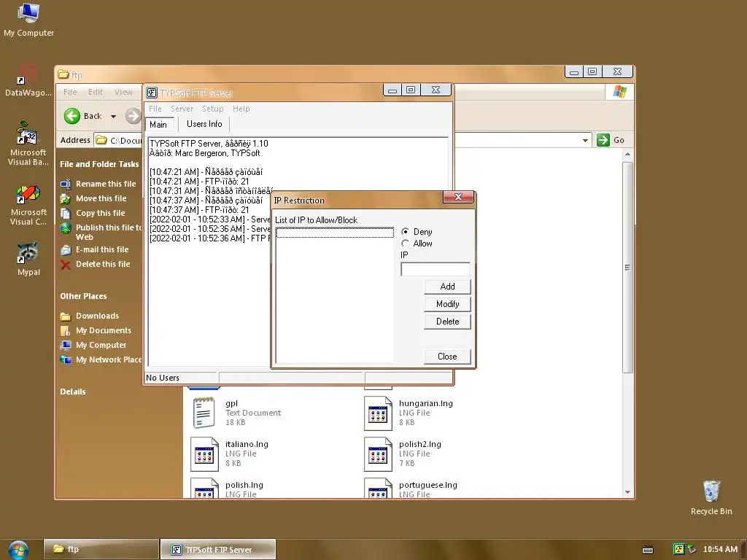Open My Documents link in Other Places
The width and height of the screenshot is (747, 560).
[x=104, y=330]
